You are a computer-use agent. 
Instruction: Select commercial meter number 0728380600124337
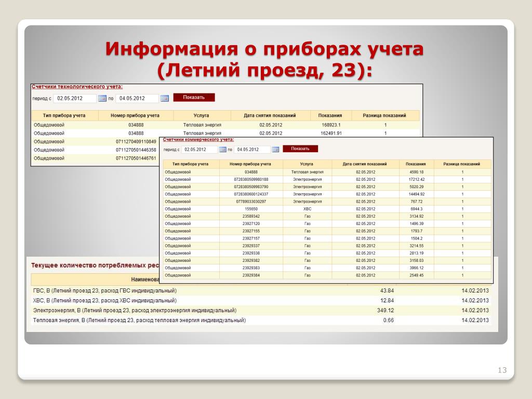click(x=251, y=194)
